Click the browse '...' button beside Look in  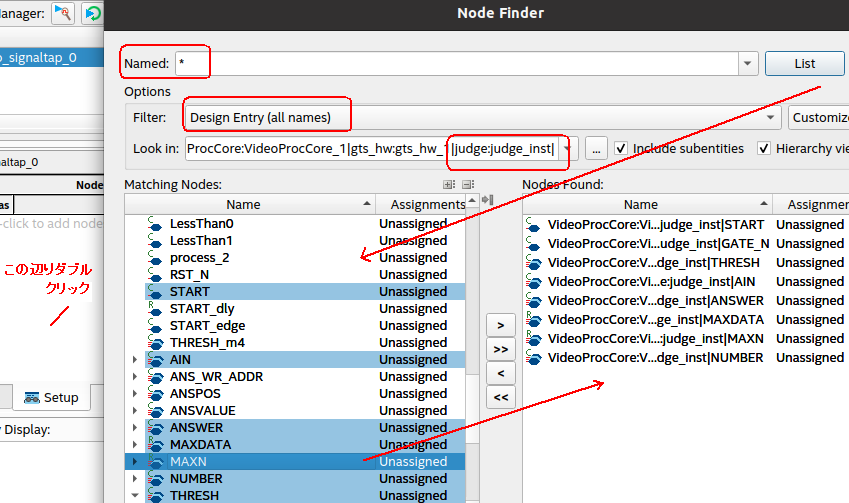click(x=596, y=149)
